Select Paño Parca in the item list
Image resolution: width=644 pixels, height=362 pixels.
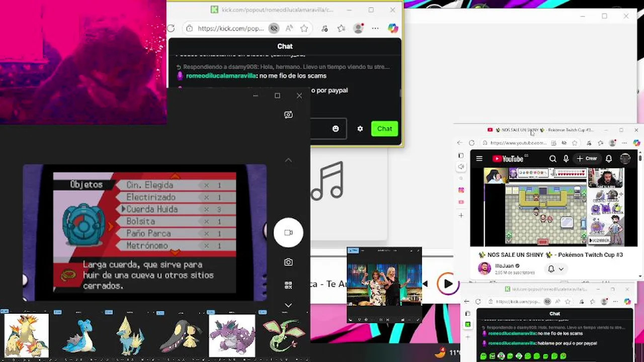(x=176, y=233)
